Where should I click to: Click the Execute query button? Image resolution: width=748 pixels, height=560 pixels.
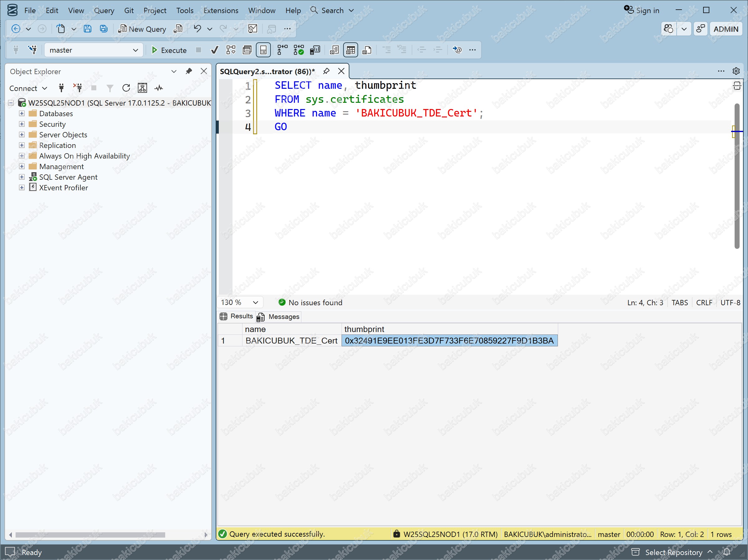tap(169, 50)
